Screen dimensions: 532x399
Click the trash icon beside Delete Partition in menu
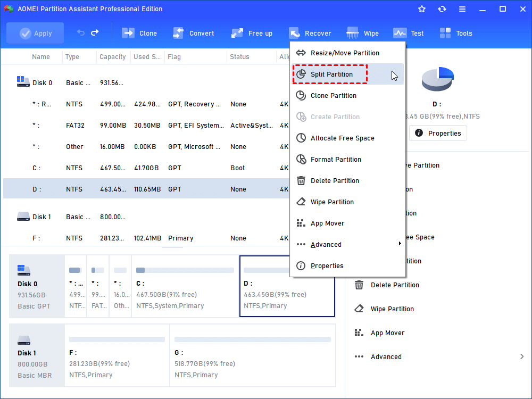(301, 180)
